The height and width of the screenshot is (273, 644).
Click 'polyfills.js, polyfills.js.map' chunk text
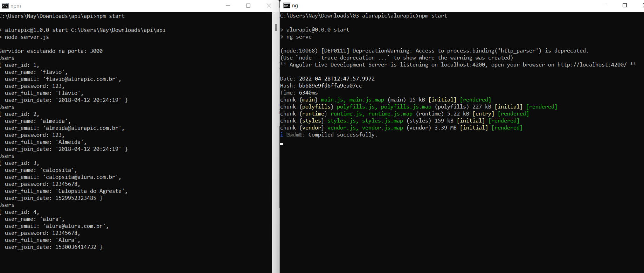point(384,107)
